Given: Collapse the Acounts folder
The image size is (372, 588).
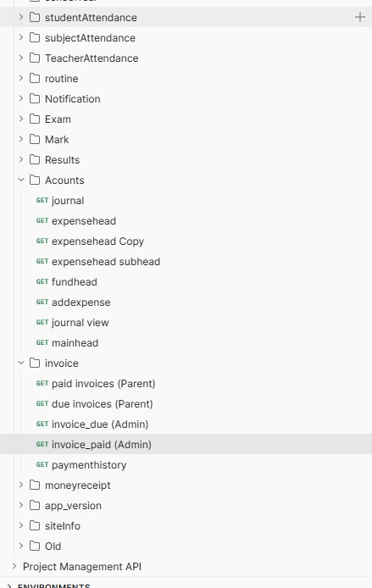Looking at the screenshot, I should [x=21, y=180].
